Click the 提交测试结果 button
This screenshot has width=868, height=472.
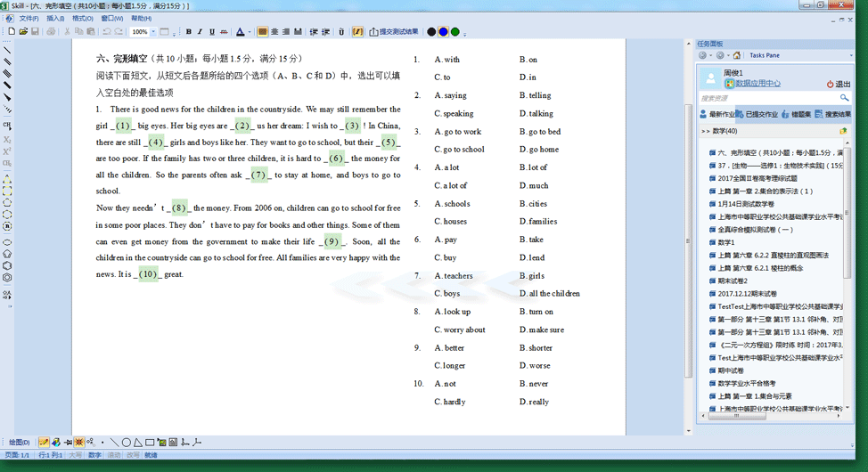point(393,32)
